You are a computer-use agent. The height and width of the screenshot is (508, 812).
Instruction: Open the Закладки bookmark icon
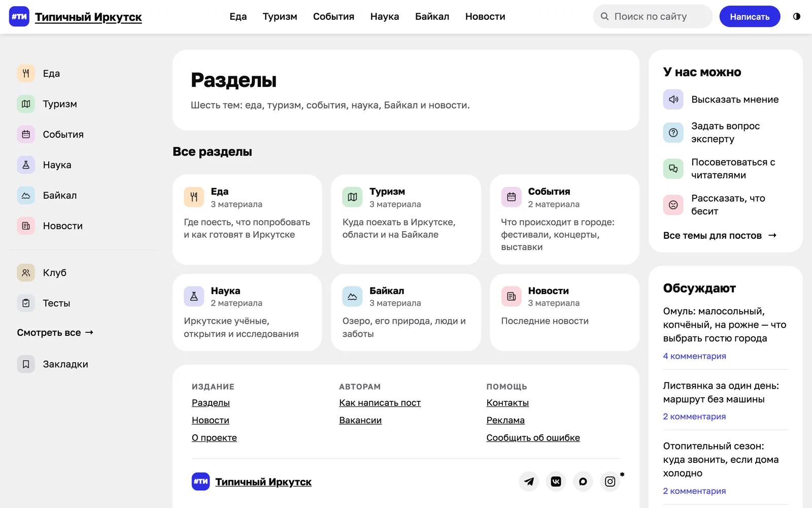(x=26, y=364)
